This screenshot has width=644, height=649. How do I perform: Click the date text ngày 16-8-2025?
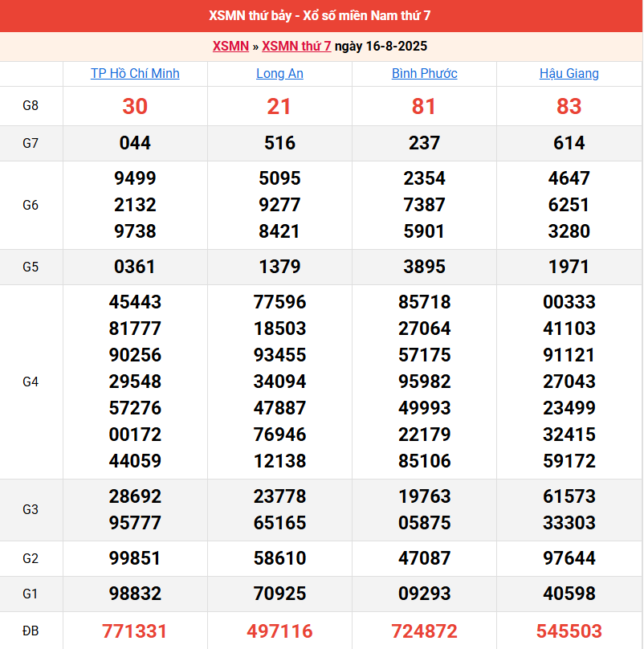[x=381, y=46]
